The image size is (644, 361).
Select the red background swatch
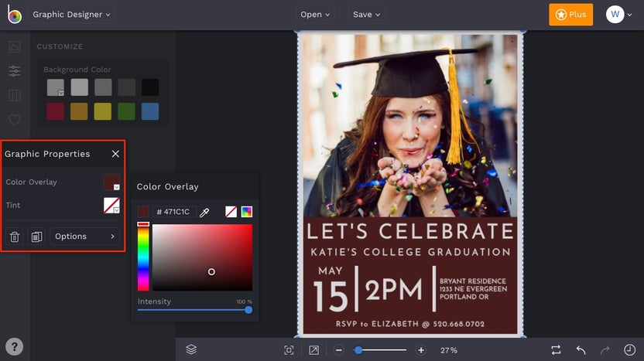click(x=56, y=111)
